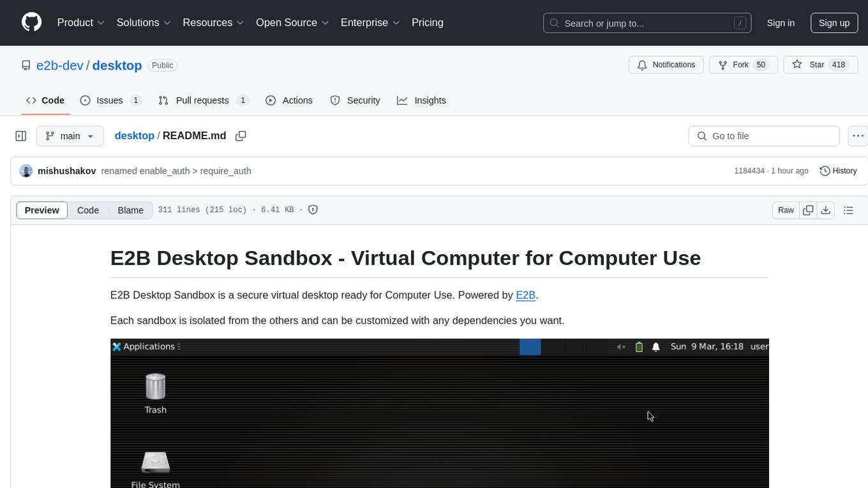Click the Sign up button
Viewport: 868px width, 488px height.
click(x=834, y=23)
